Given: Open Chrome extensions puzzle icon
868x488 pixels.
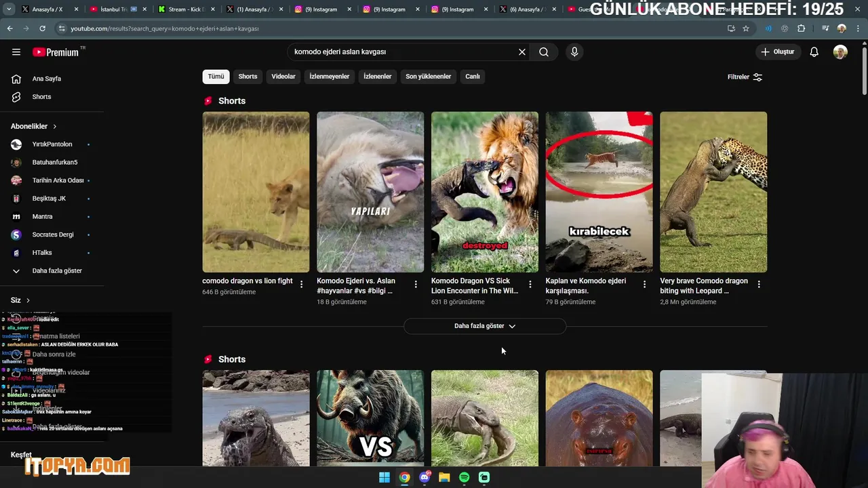Looking at the screenshot, I should coord(802,28).
